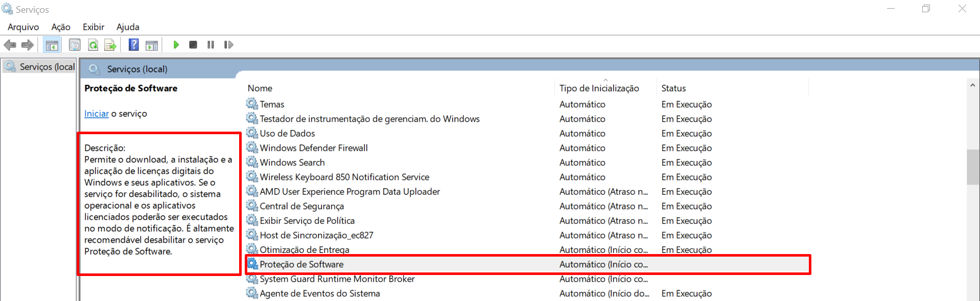
Task: Select System Guard Runtime Monitor Broker
Action: point(527,279)
